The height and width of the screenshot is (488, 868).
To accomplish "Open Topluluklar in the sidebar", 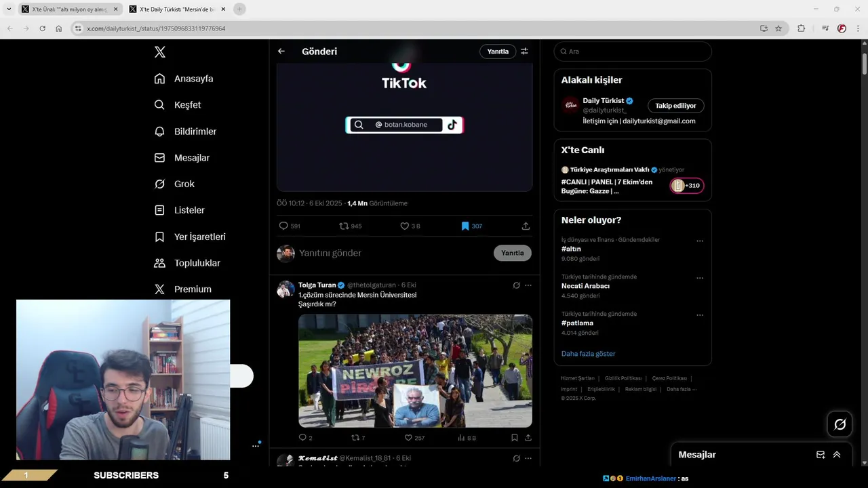I will (187, 263).
